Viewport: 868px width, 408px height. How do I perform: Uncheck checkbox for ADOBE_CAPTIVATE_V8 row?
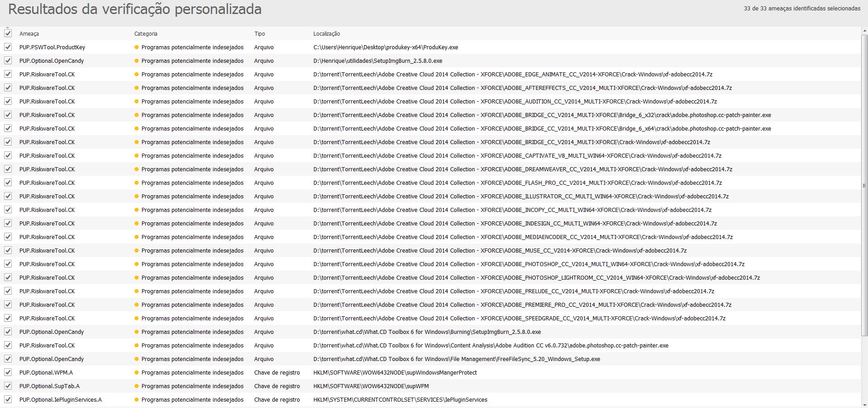pyautogui.click(x=8, y=155)
